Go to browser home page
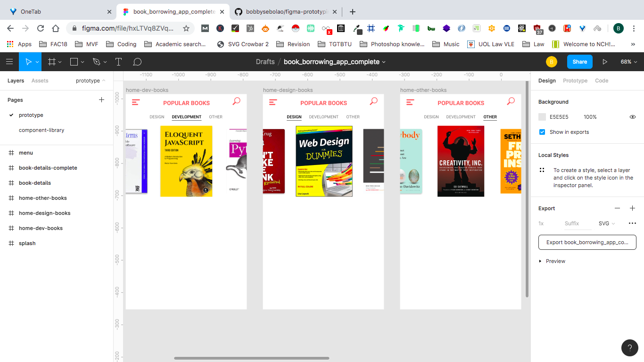The height and width of the screenshot is (362, 644). click(56, 28)
